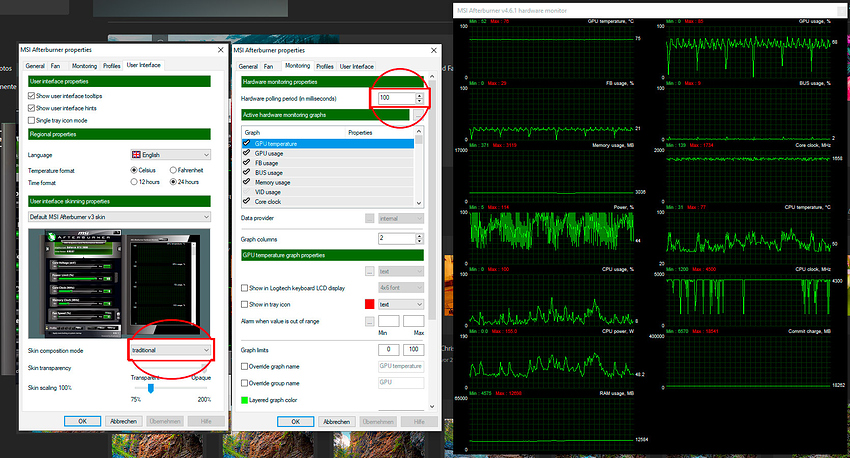The height and width of the screenshot is (458, 850).
Task: Enable Single tray icon mode
Action: click(31, 120)
